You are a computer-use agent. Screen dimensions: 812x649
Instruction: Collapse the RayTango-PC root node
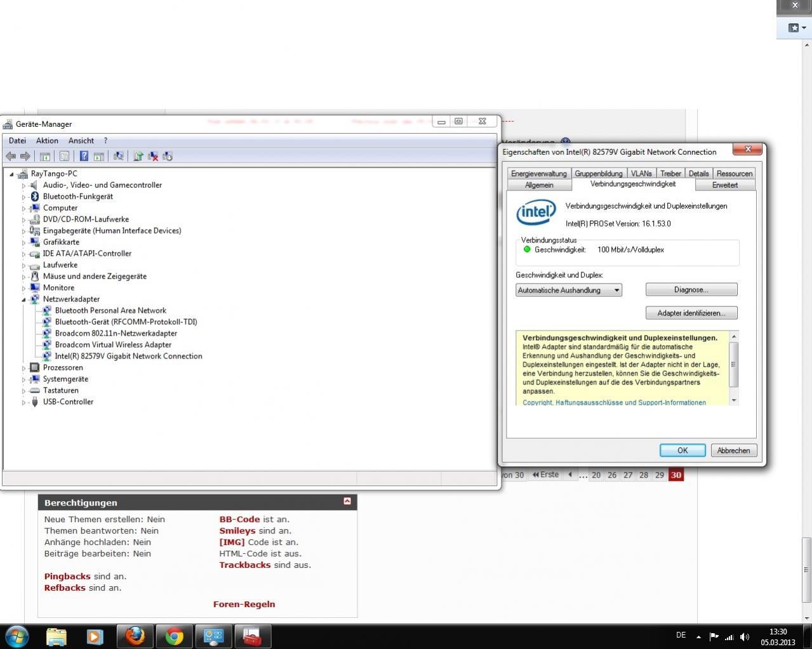(x=11, y=174)
